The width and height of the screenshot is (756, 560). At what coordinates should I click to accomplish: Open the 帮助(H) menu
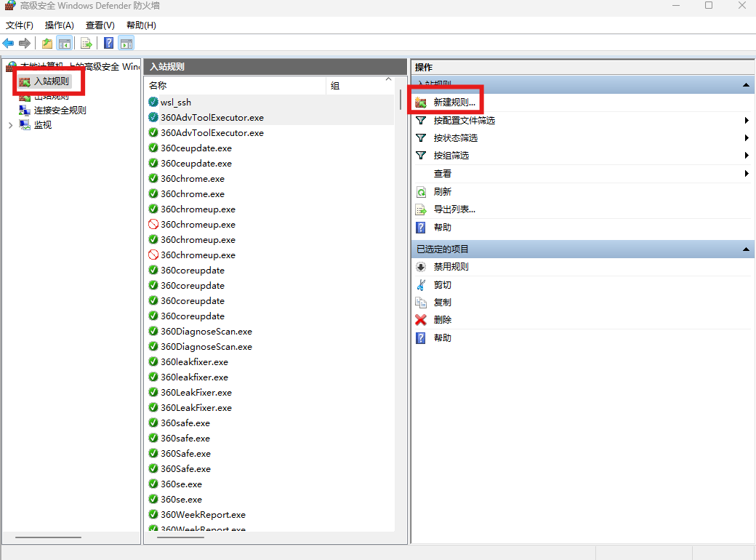click(141, 25)
